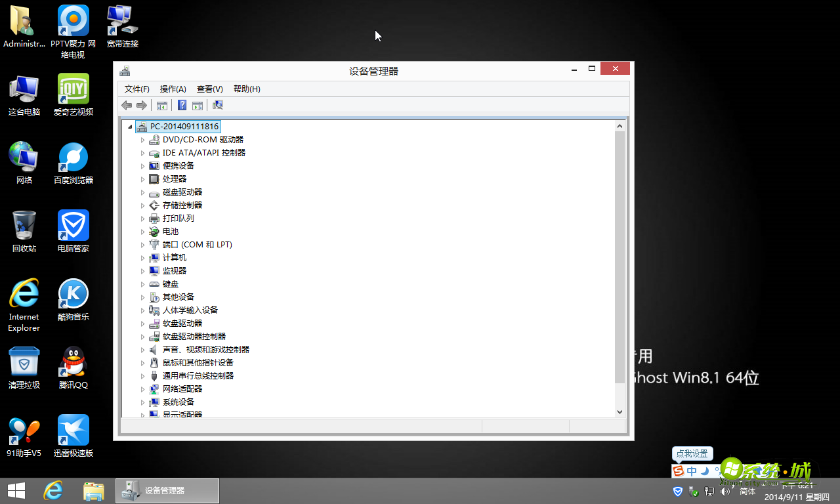Click the forward navigation arrow in Device Manager
The width and height of the screenshot is (840, 504).
142,105
